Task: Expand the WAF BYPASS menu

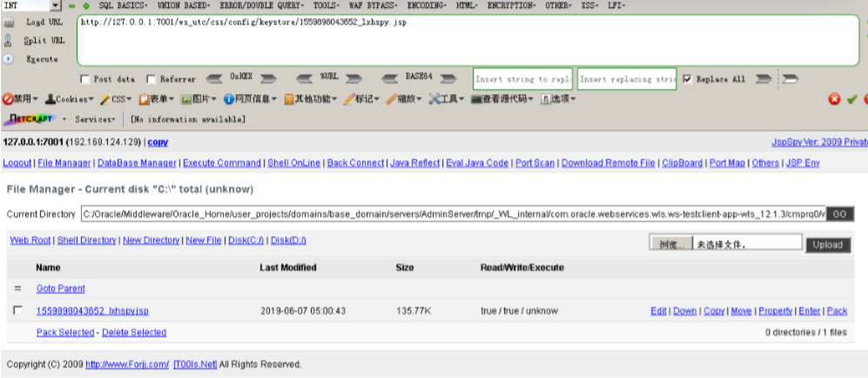Action: click(x=373, y=5)
